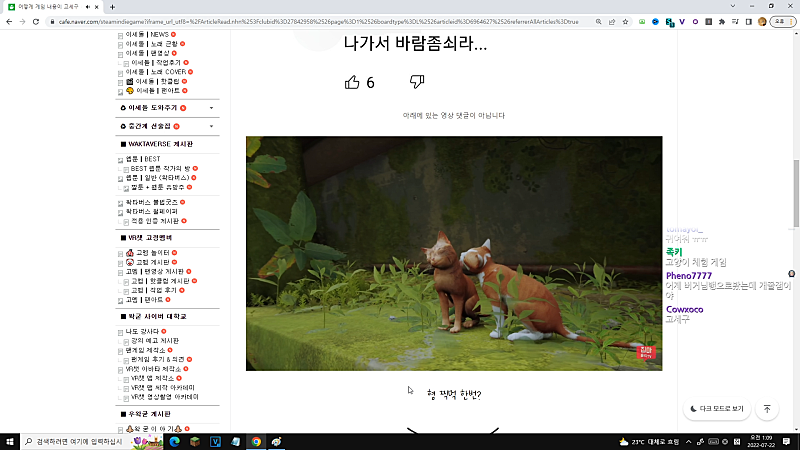Click chat username Cowxoco

684,309
